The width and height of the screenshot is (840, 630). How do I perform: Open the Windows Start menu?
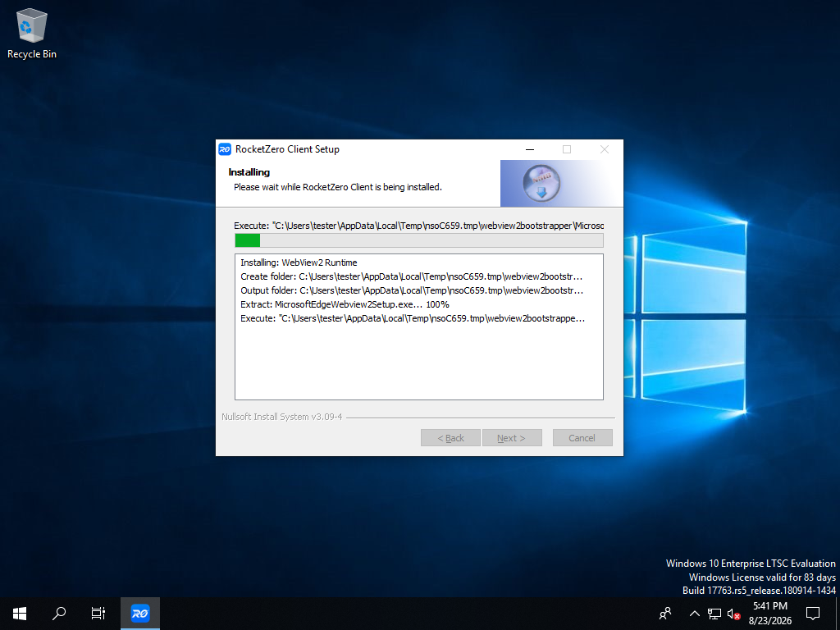tap(20, 614)
